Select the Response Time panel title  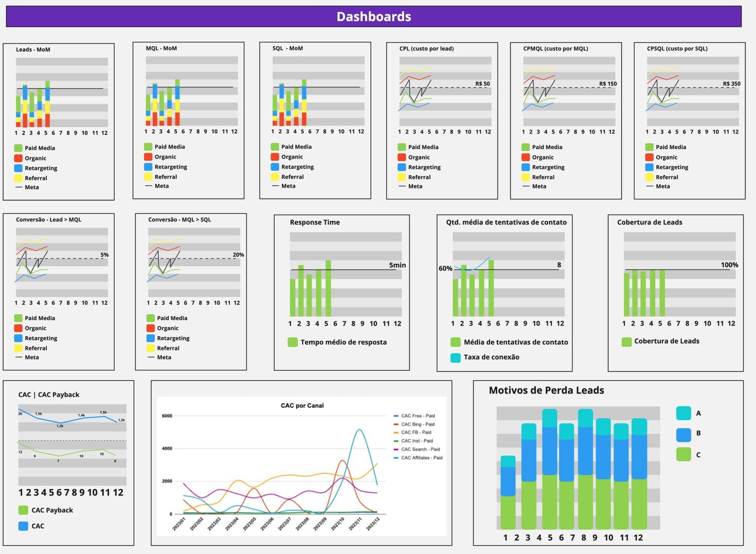tap(316, 222)
